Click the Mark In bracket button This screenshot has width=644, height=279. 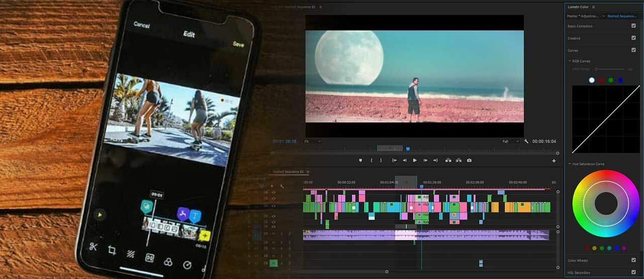point(371,160)
